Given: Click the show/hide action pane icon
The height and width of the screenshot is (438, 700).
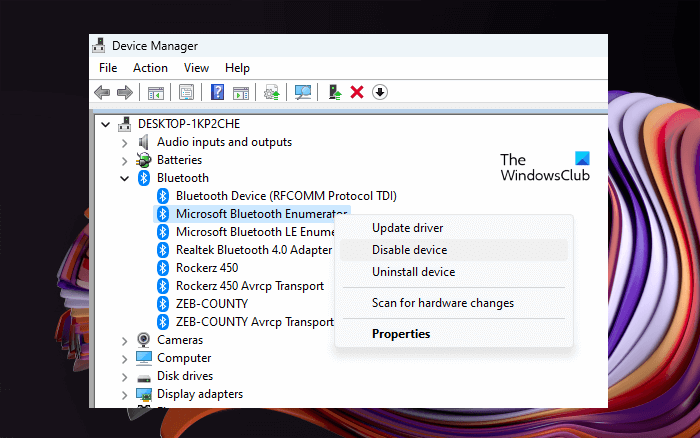Looking at the screenshot, I should click(241, 93).
